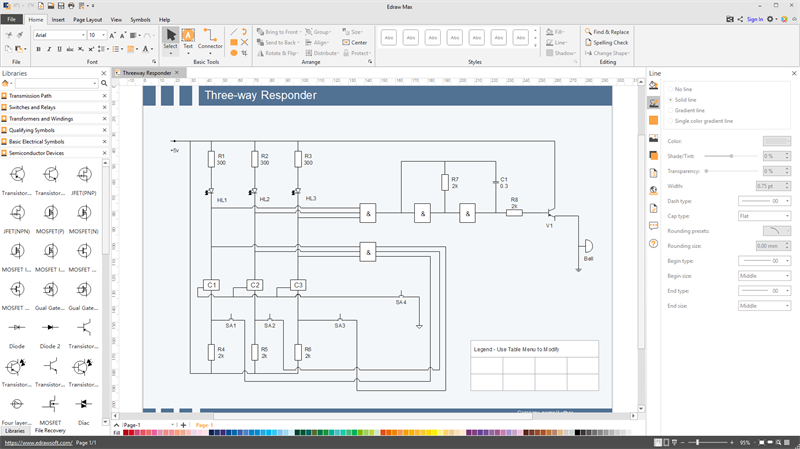The width and height of the screenshot is (800, 449).
Task: Open the font size dropdown
Action: (104, 35)
